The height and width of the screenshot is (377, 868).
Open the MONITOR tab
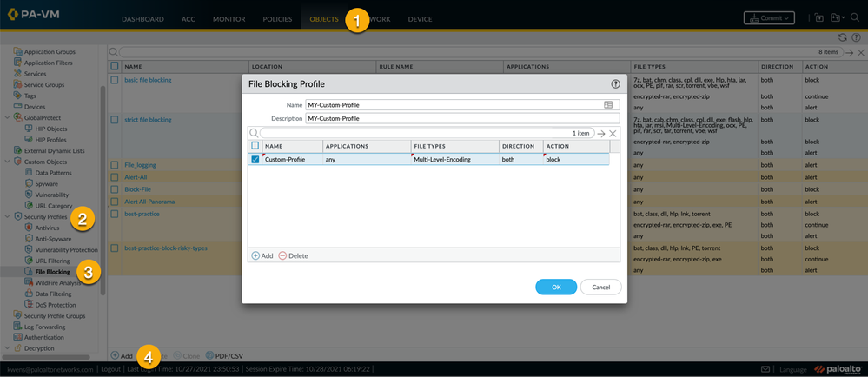pos(229,19)
